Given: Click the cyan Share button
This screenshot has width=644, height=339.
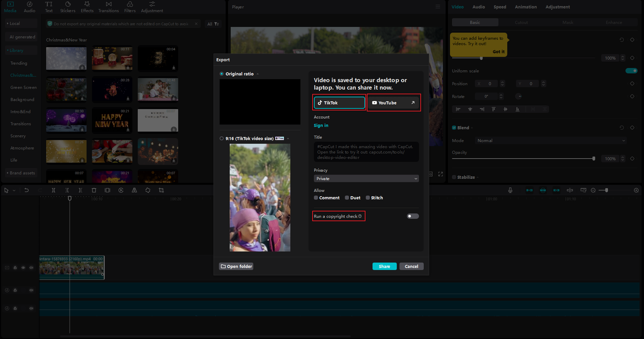Looking at the screenshot, I should (384, 267).
